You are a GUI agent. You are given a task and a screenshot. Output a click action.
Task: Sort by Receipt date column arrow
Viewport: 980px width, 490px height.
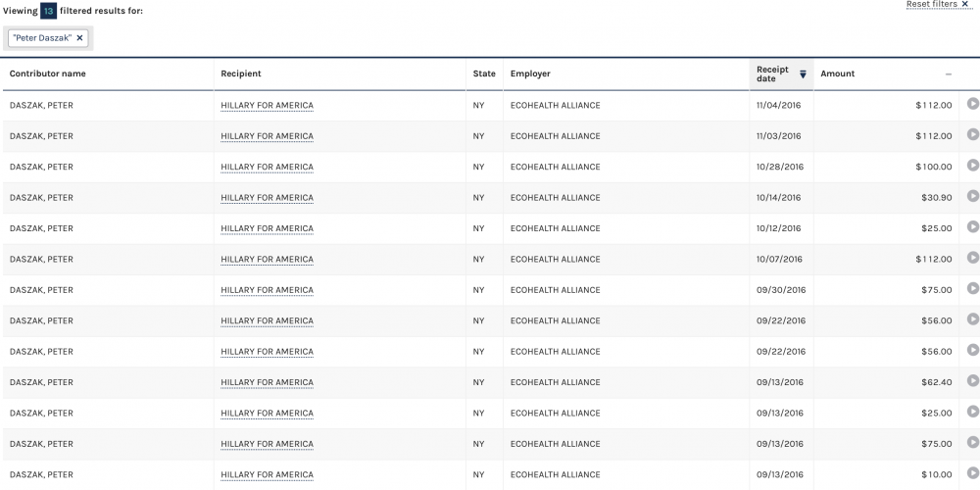803,74
